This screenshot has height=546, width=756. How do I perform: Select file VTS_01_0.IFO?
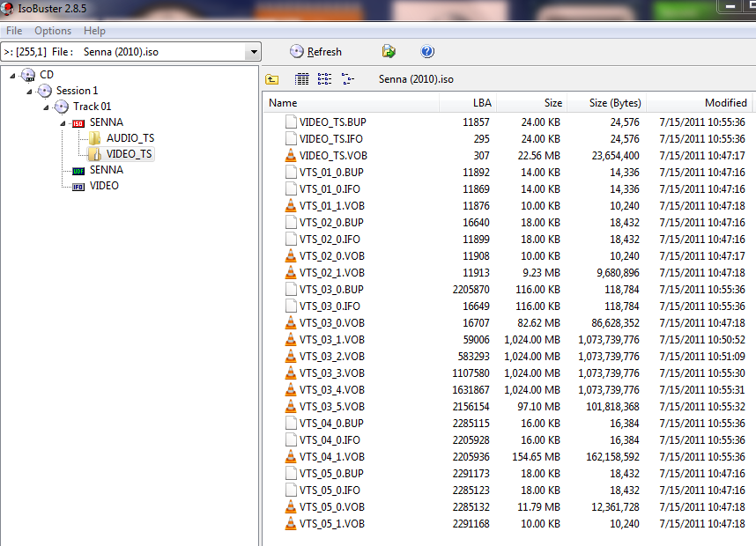[330, 189]
